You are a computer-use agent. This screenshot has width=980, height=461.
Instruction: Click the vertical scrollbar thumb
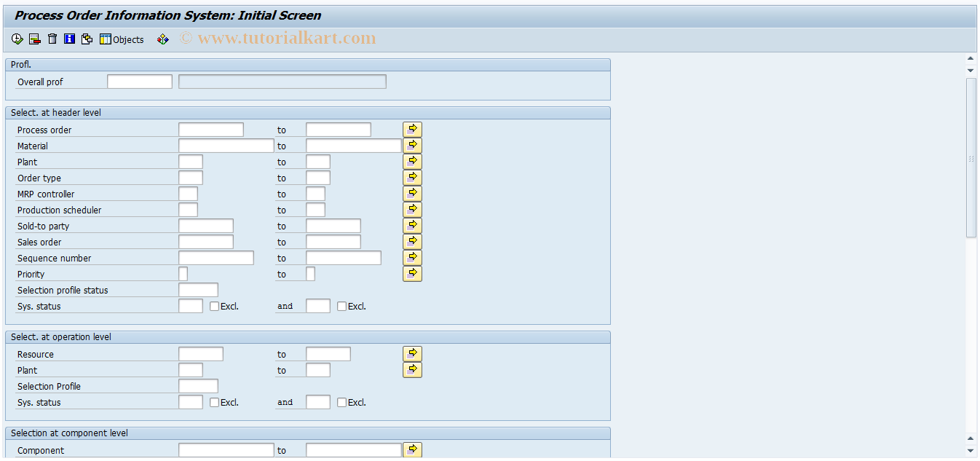tap(971, 157)
